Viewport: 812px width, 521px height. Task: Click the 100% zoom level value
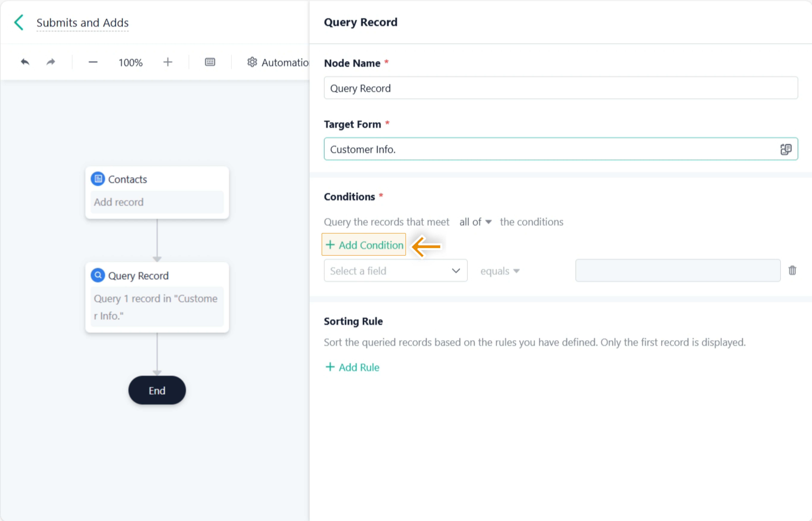(131, 63)
